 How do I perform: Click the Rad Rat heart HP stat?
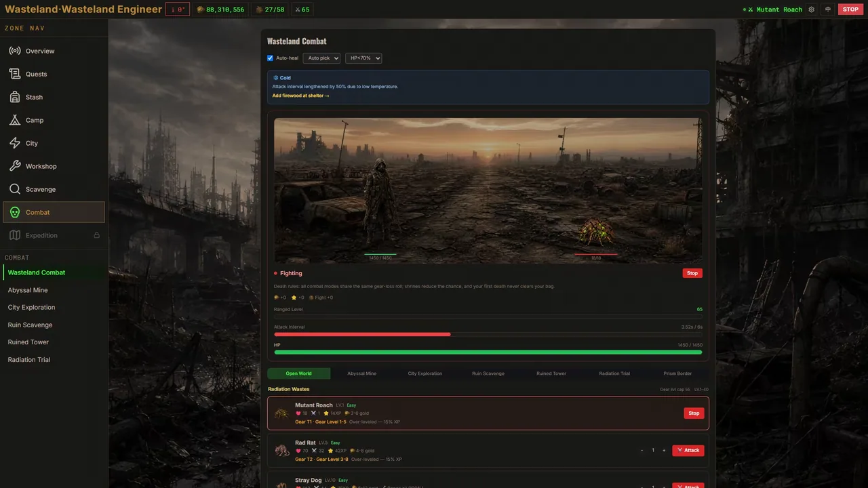coord(302,451)
